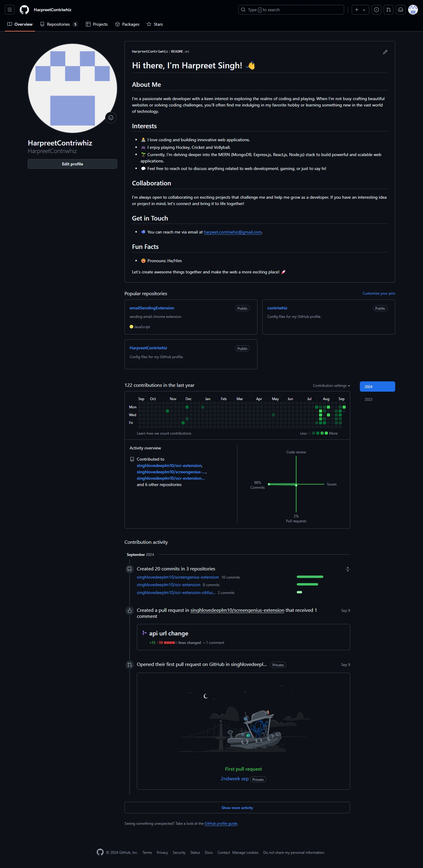
Task: Open the '2ndweek sep' pull request link
Action: click(234, 779)
